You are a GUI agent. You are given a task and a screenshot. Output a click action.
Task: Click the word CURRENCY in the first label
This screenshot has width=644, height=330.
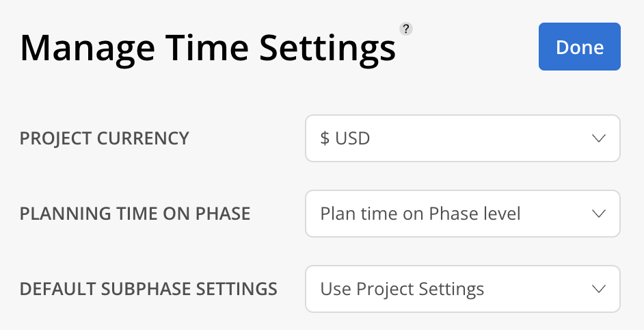pyautogui.click(x=143, y=138)
